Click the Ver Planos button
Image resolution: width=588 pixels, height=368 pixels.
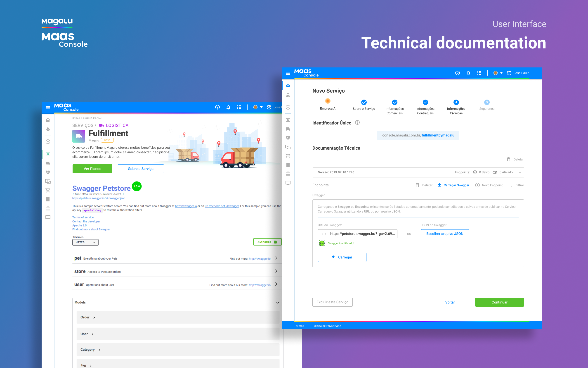click(92, 169)
